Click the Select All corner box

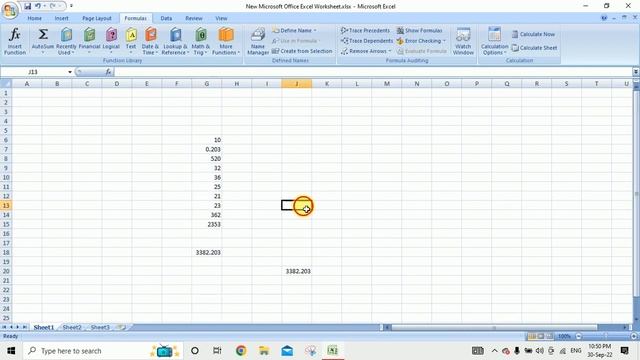pyautogui.click(x=6, y=84)
